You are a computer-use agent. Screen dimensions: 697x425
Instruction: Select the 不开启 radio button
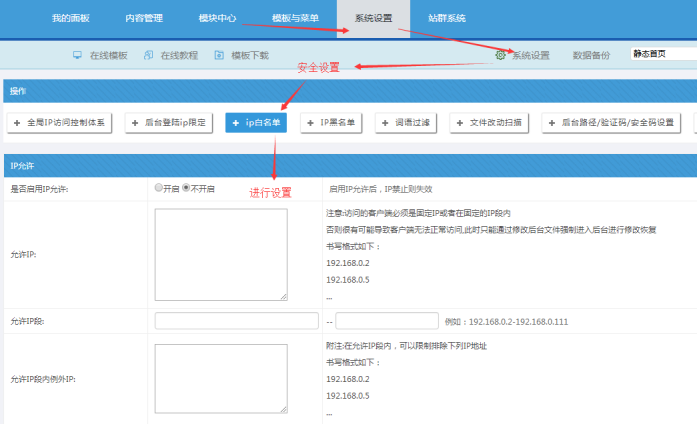(x=186, y=187)
